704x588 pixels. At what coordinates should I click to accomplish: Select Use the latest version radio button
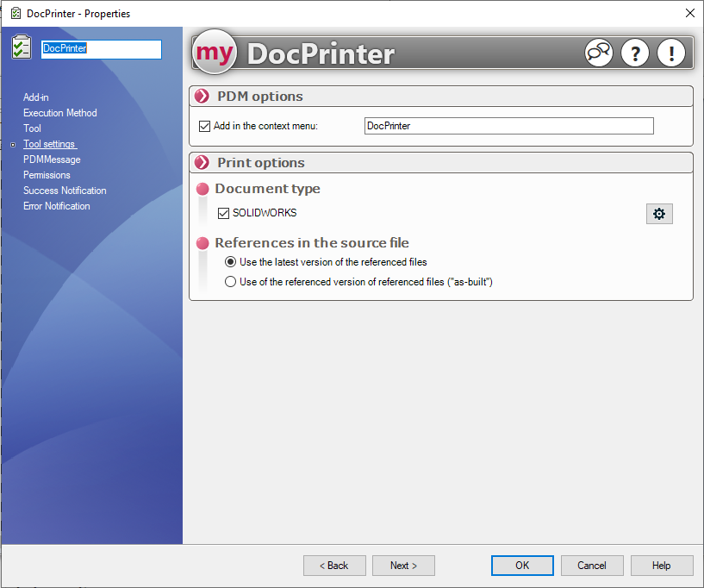coord(230,262)
